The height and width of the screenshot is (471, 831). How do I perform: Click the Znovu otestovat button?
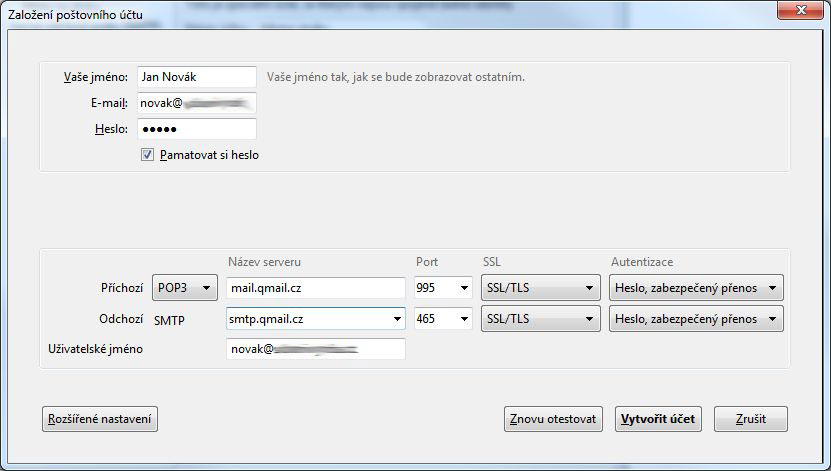[554, 419]
